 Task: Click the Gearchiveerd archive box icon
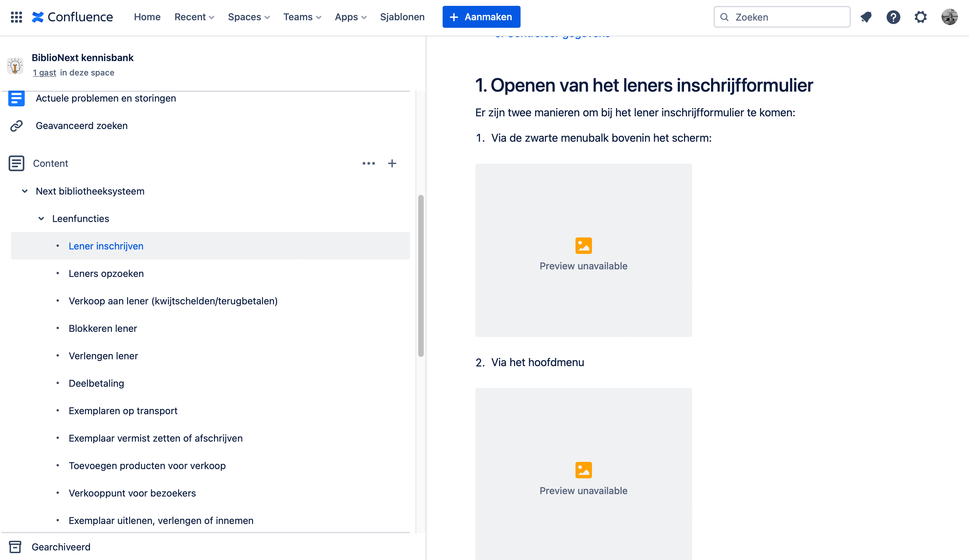coord(15,547)
